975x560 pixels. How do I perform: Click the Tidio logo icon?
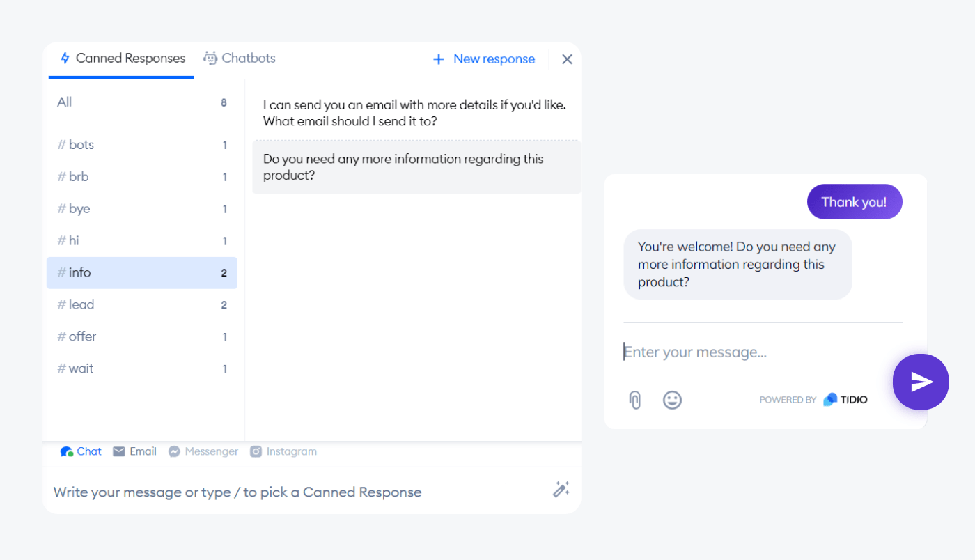[x=830, y=400]
